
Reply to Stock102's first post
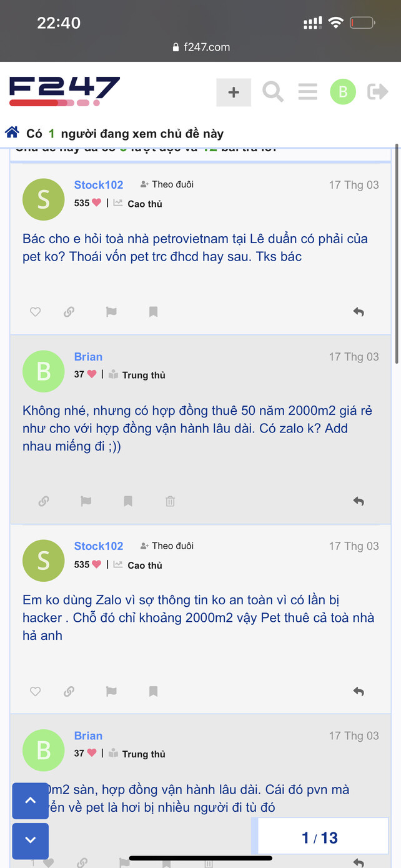click(359, 312)
